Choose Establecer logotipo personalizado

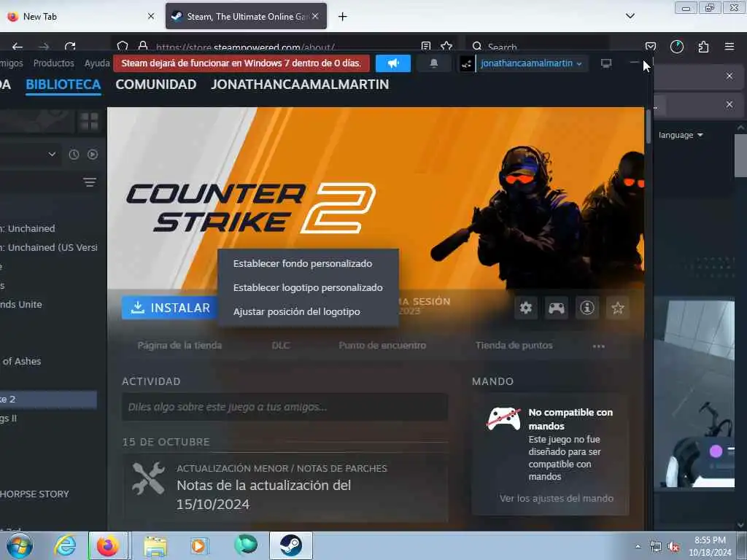308,287
